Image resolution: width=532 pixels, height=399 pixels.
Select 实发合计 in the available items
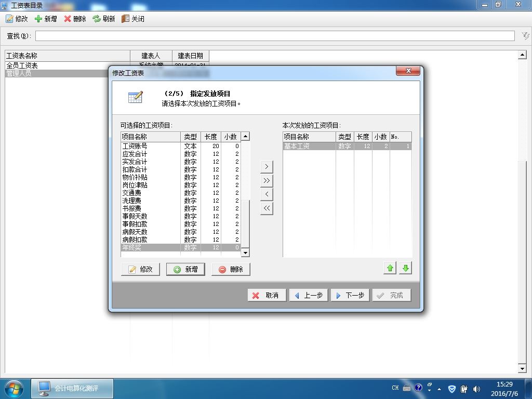click(181, 162)
